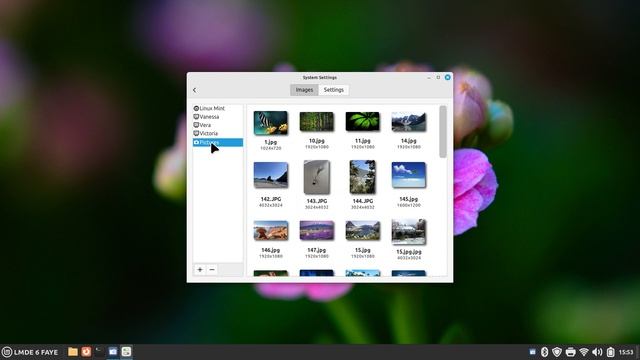The image size is (640, 360).
Task: Open the clock showing 15:53
Action: (626, 352)
